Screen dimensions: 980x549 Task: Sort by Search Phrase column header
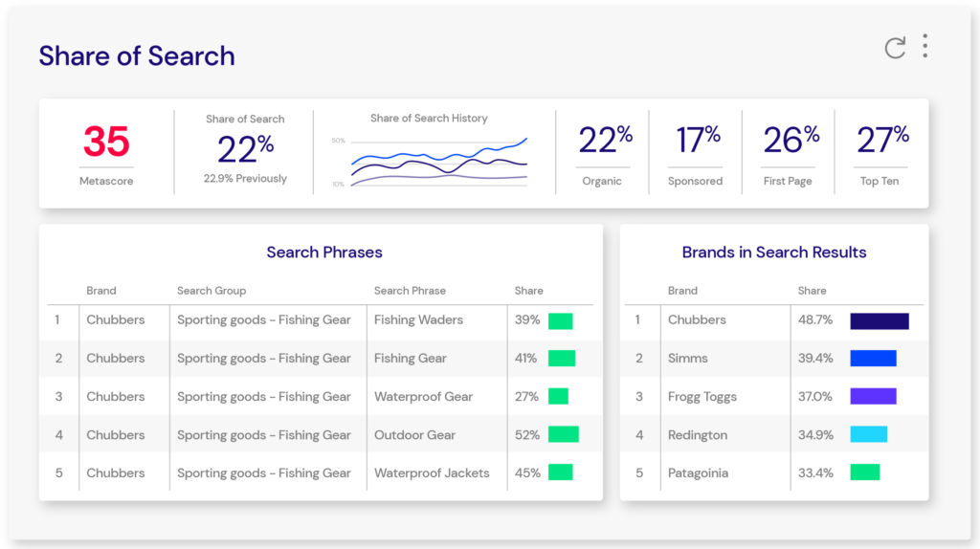coord(410,291)
